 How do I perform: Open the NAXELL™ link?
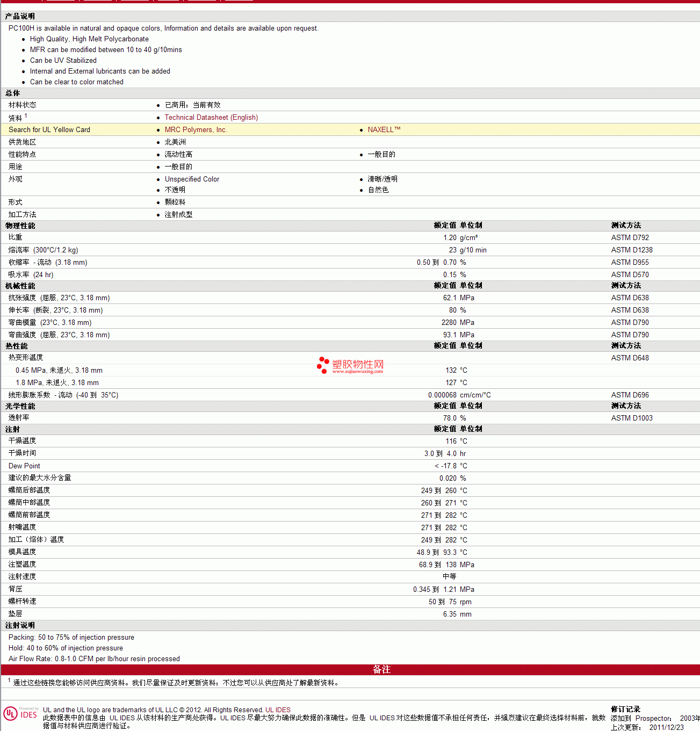pos(384,129)
